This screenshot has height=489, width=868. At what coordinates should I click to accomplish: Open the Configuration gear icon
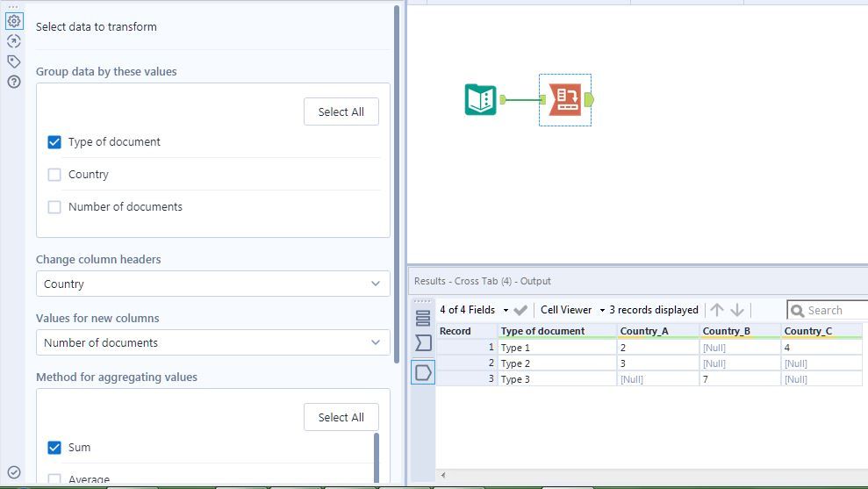[14, 21]
